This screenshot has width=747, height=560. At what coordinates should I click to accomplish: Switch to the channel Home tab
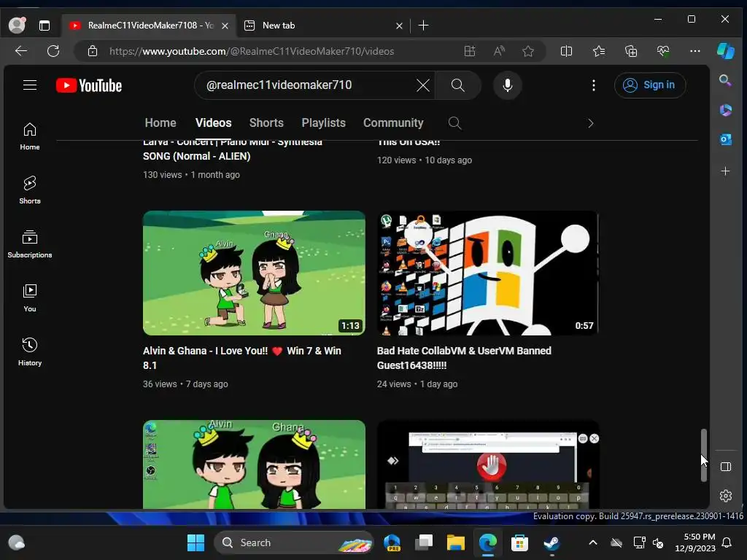point(160,122)
